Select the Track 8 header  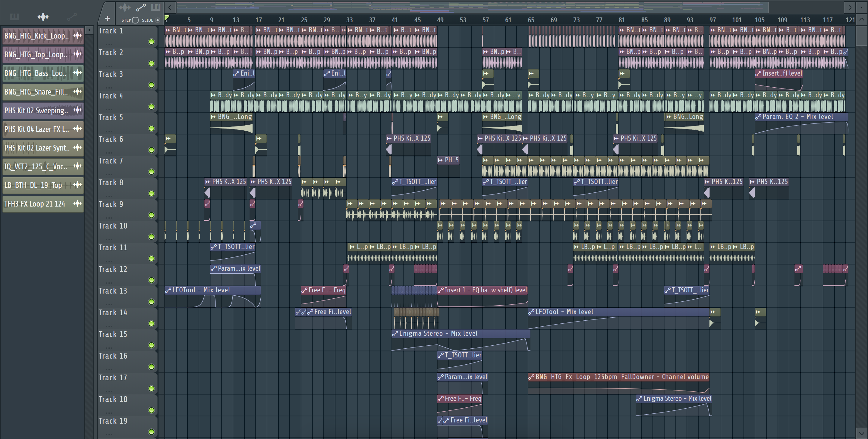127,188
